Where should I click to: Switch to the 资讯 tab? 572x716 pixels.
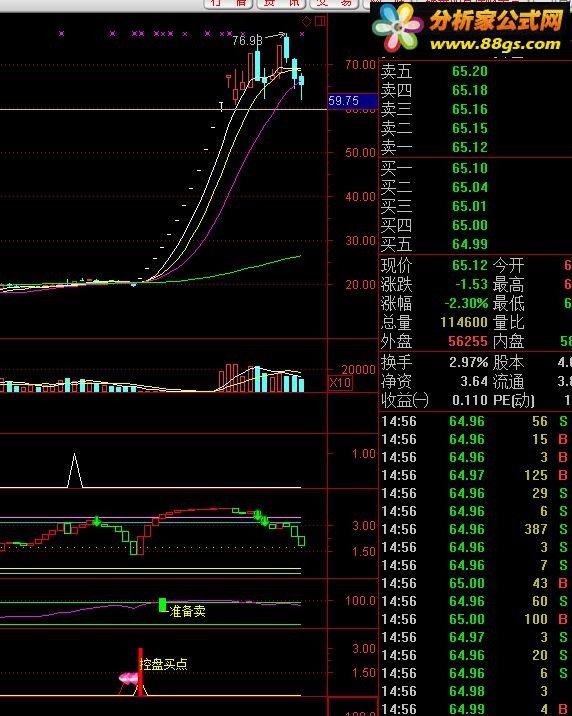pyautogui.click(x=281, y=4)
